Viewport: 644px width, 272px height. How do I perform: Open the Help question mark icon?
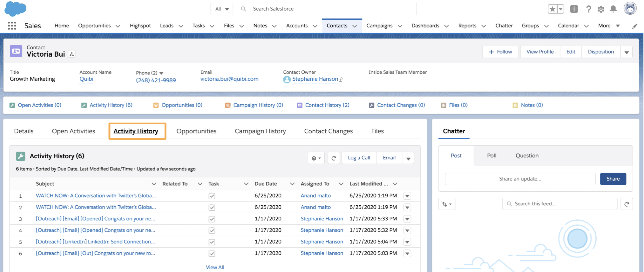coord(589,9)
